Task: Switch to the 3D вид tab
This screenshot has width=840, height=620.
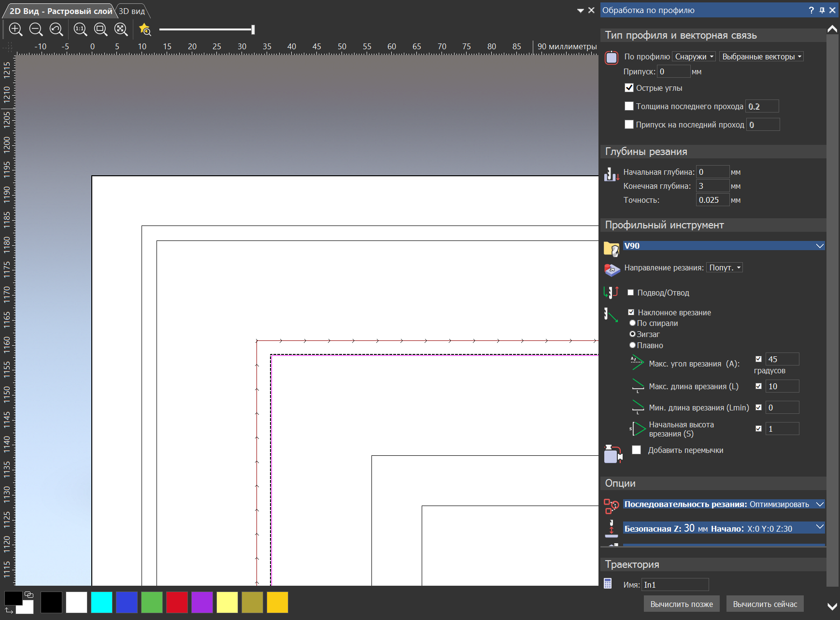Action: pyautogui.click(x=132, y=11)
